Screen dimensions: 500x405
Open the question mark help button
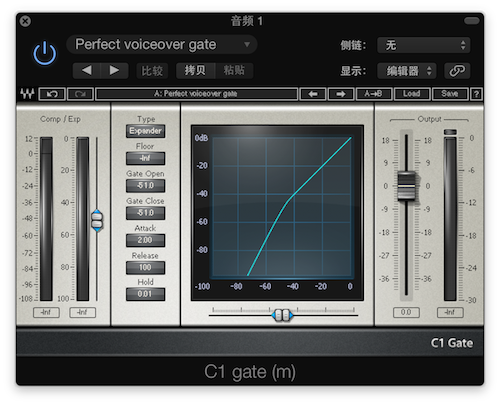[x=476, y=94]
